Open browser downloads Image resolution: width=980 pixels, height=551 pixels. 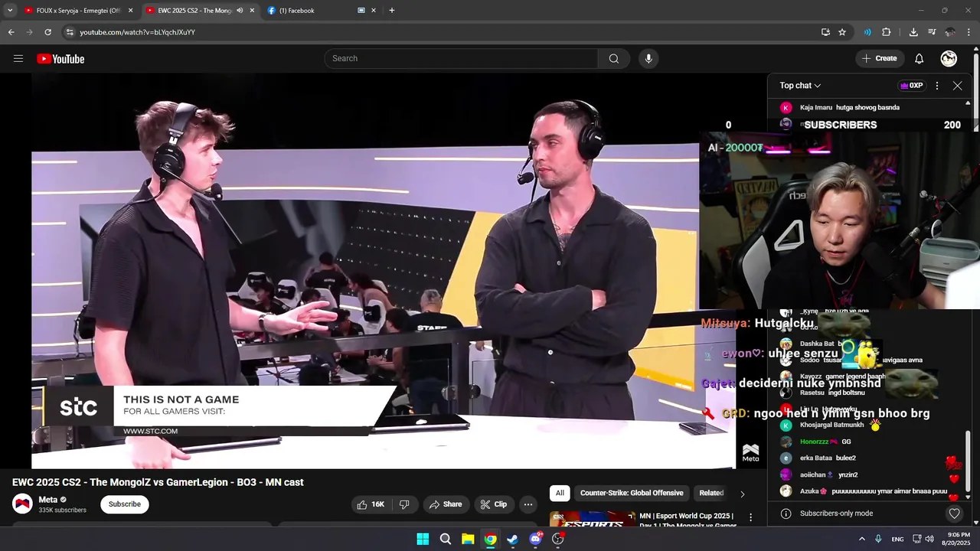(913, 32)
